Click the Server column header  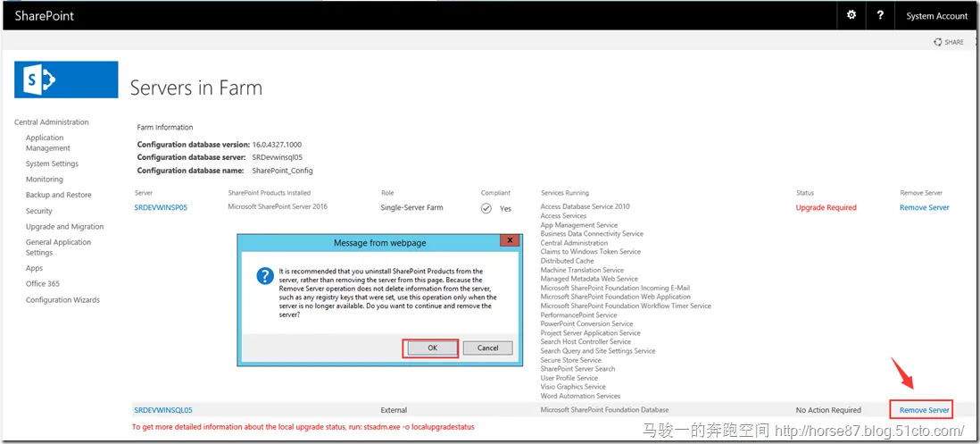coord(143,193)
